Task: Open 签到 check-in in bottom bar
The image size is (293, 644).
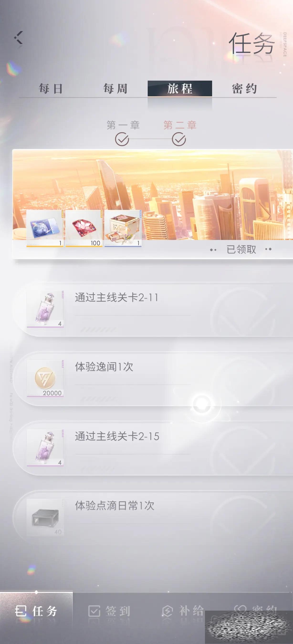Action: [x=109, y=611]
